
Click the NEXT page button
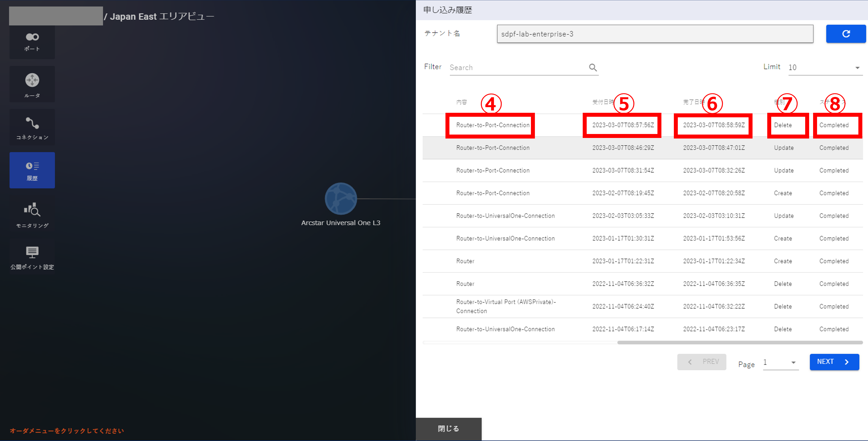834,362
